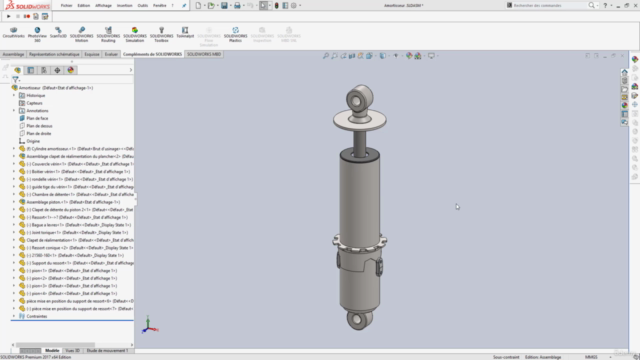
Task: Click the Rebuild traffic light icon
Action: pos(276,5)
